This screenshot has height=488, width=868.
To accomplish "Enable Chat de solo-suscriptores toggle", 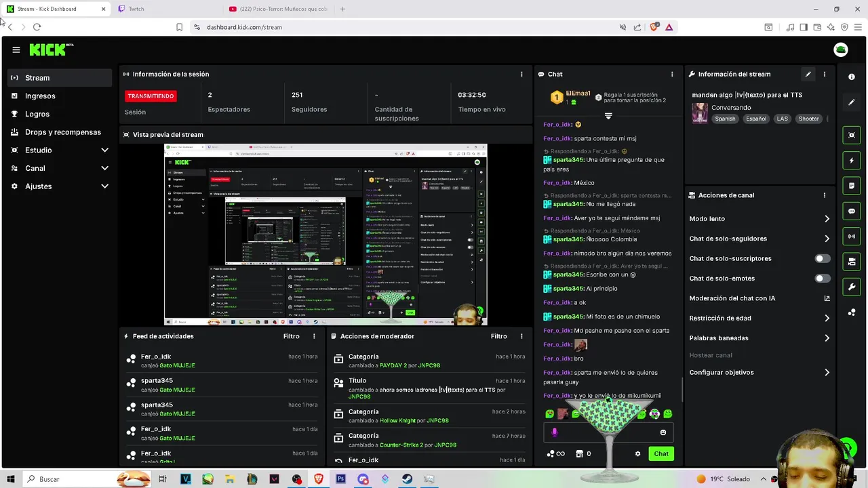I will (822, 258).
